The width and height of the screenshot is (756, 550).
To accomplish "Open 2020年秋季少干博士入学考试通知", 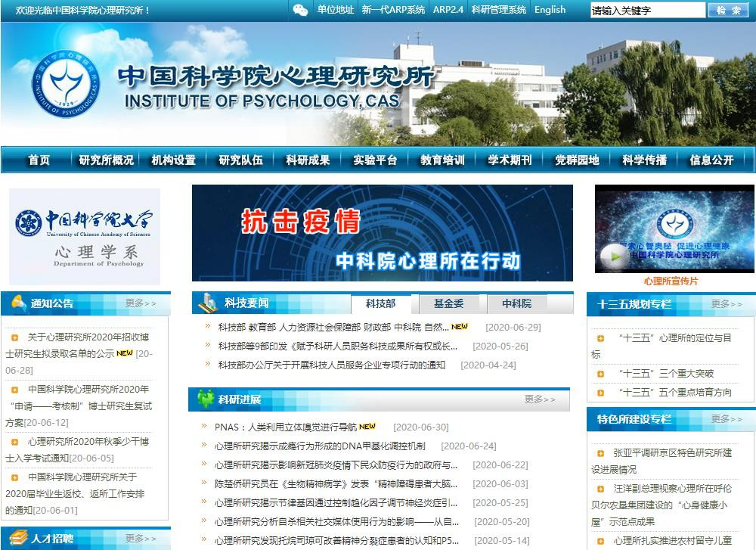I will point(77,449).
